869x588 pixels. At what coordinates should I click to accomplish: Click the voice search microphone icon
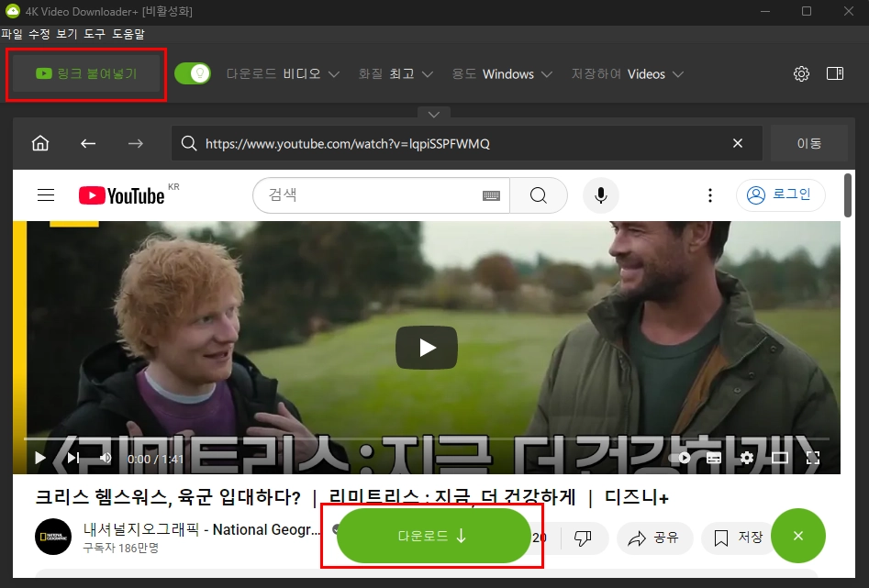click(x=601, y=194)
